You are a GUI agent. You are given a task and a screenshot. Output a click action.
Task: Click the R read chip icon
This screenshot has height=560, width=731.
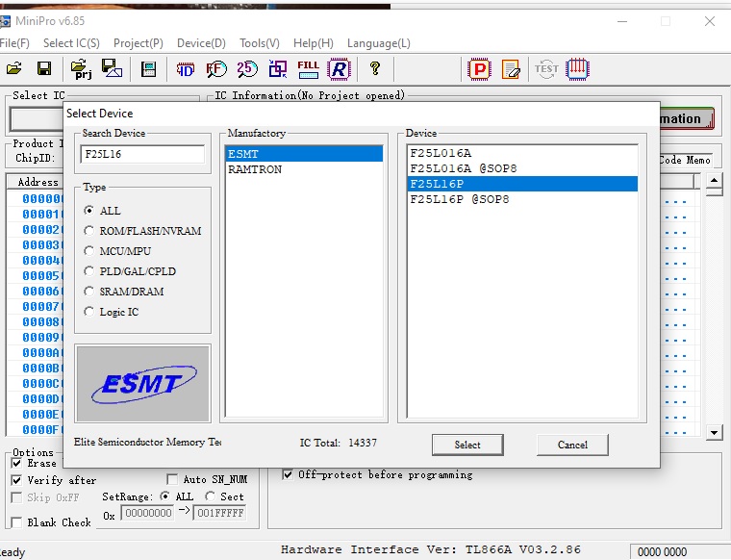point(339,69)
